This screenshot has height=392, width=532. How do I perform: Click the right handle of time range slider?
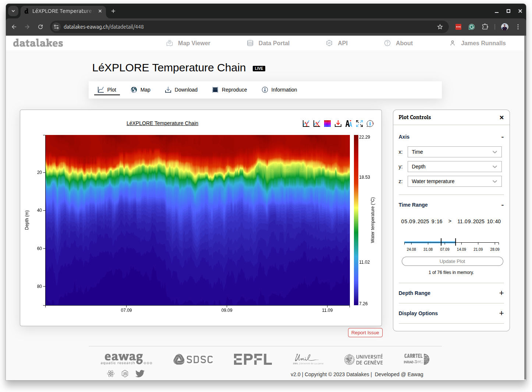[455, 242]
